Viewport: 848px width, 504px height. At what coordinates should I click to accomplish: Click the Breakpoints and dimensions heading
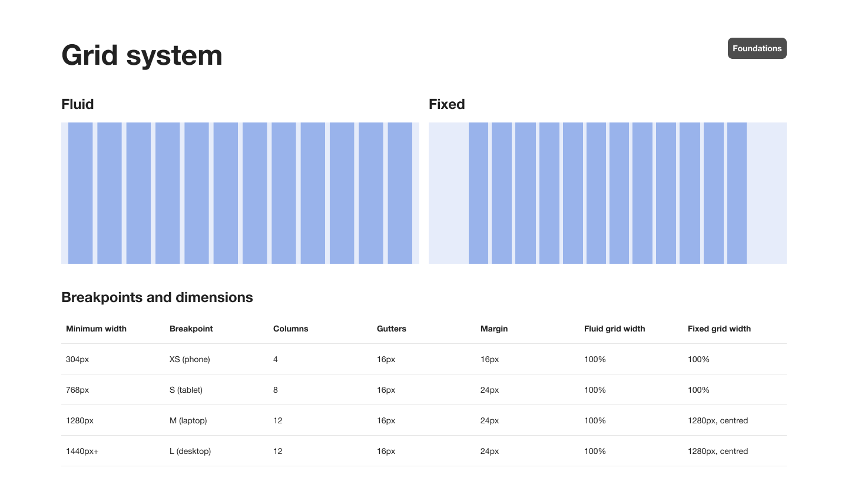point(157,297)
